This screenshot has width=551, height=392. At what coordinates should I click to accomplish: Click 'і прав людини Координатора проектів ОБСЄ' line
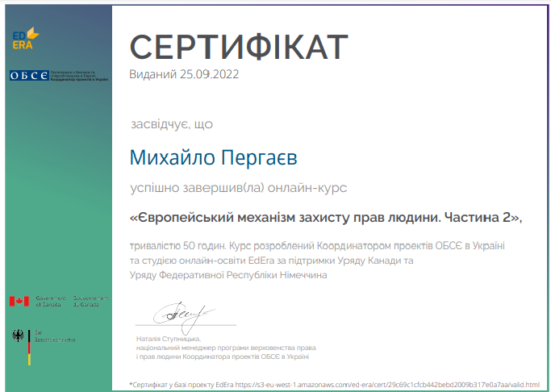223,357
